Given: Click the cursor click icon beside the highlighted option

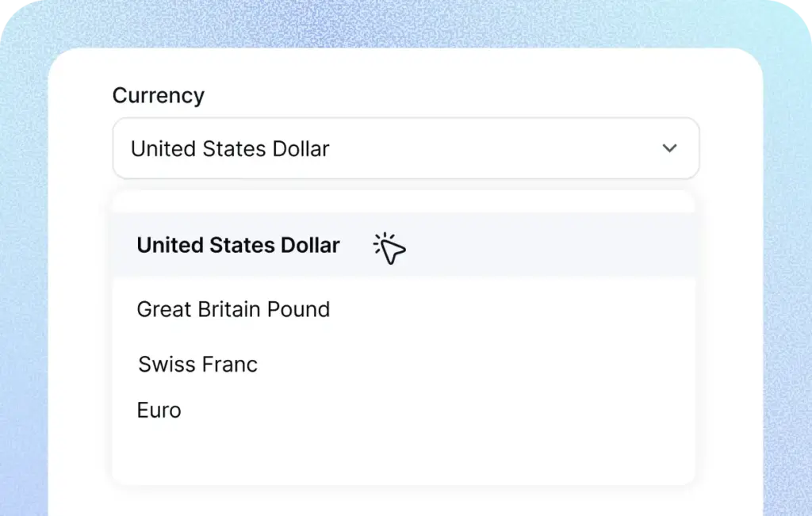Looking at the screenshot, I should 389,249.
